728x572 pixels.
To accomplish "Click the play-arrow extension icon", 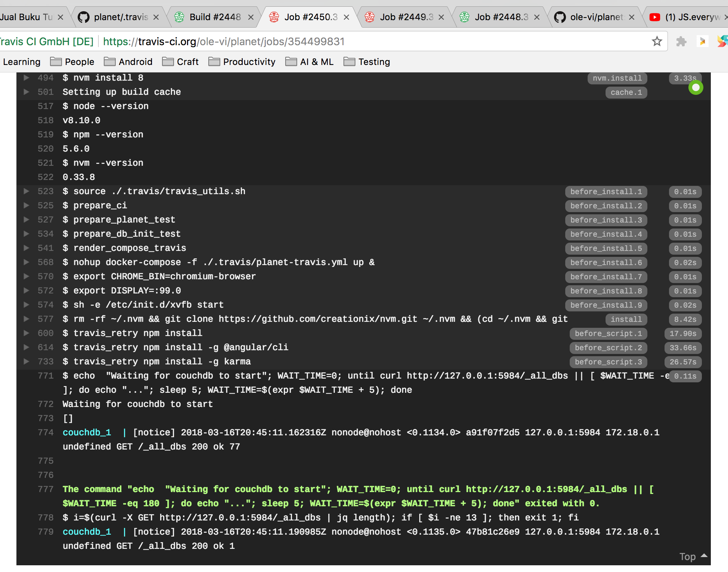I will [x=702, y=41].
